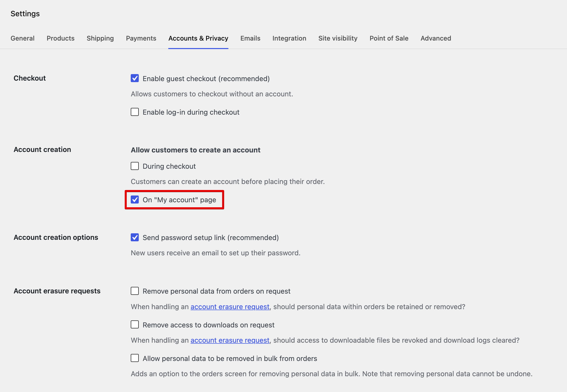Enable log-in during checkout checkbox

tap(135, 112)
